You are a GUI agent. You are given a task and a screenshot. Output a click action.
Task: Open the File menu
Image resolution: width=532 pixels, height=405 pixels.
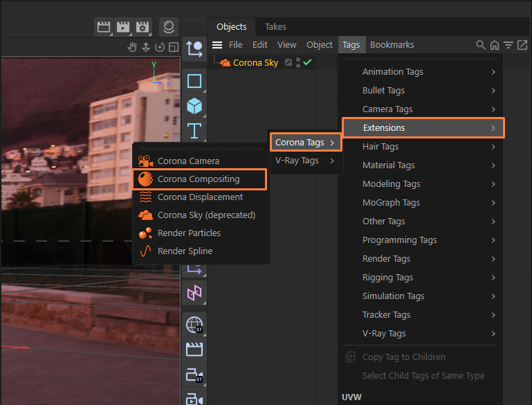235,45
